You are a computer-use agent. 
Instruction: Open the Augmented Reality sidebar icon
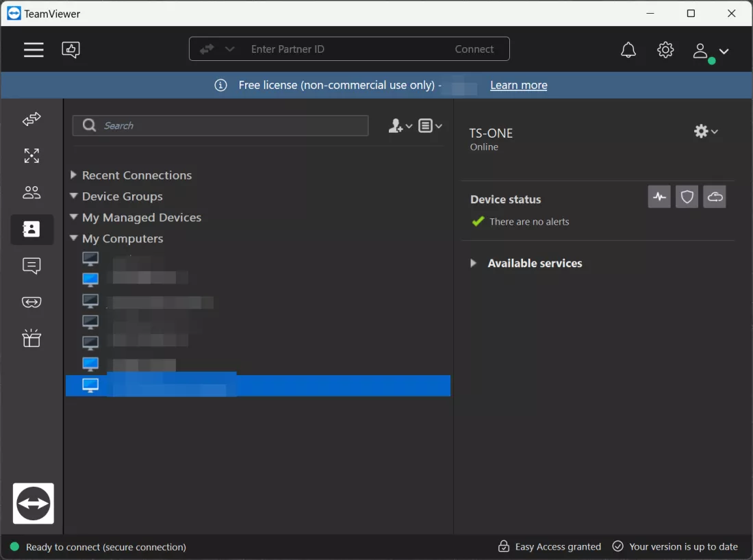pos(31,302)
